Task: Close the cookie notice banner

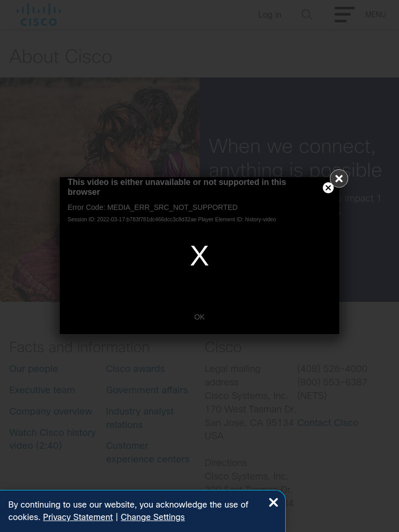Action: click(273, 502)
